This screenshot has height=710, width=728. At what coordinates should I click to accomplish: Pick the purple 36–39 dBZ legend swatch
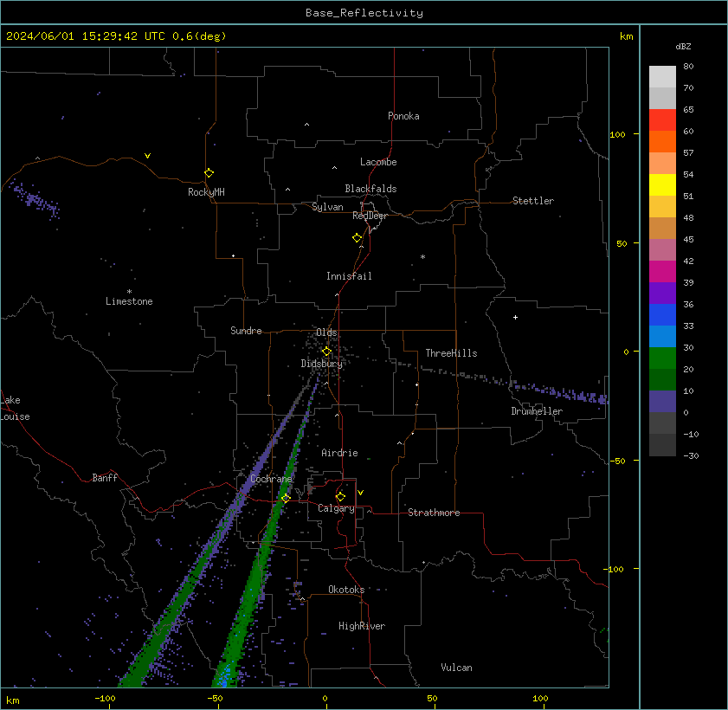pos(662,294)
